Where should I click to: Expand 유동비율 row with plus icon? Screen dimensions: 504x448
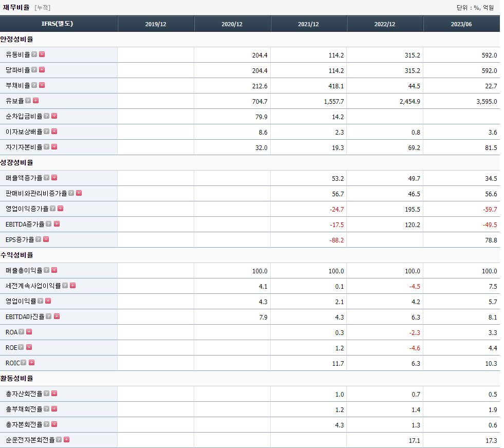pos(42,54)
